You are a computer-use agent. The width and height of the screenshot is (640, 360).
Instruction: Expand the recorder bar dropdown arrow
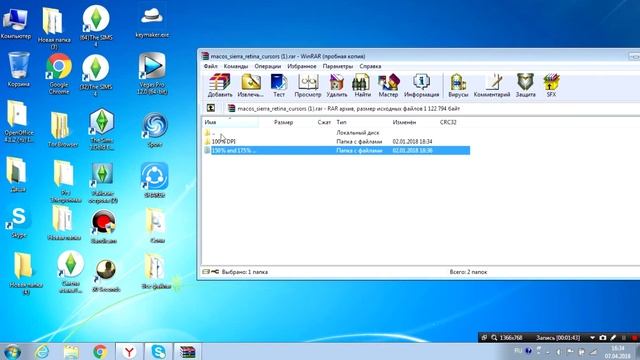[592, 338]
